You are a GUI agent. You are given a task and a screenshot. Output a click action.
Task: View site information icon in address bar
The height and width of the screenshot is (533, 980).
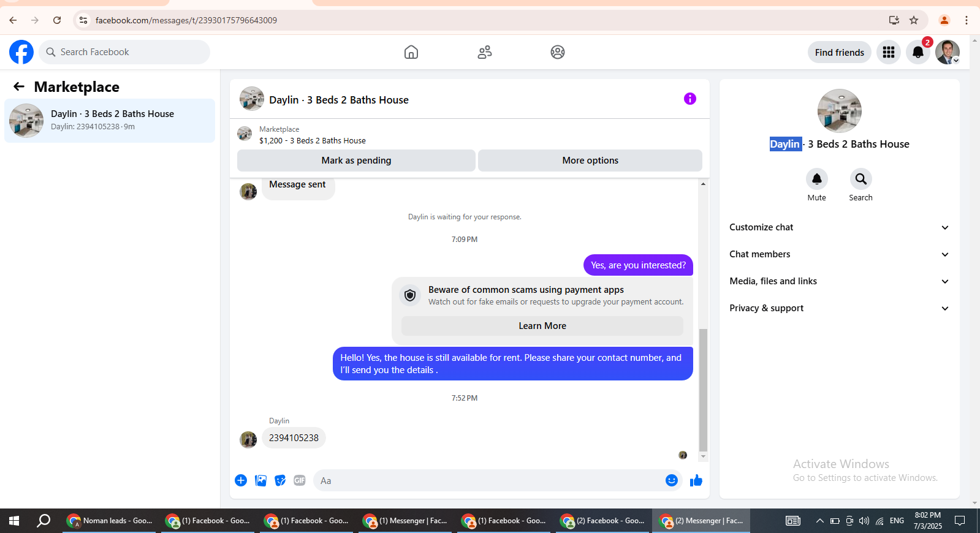pos(83,20)
